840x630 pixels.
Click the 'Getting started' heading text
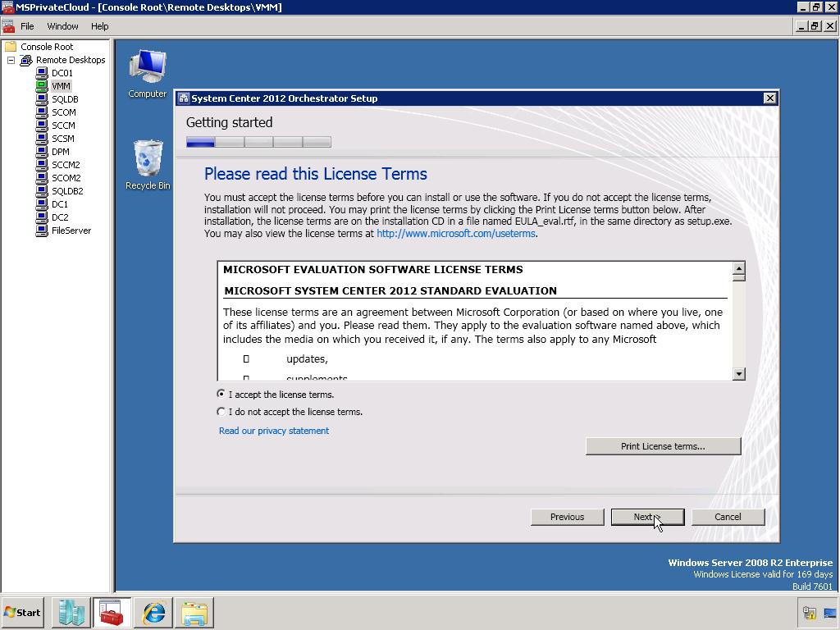point(230,122)
